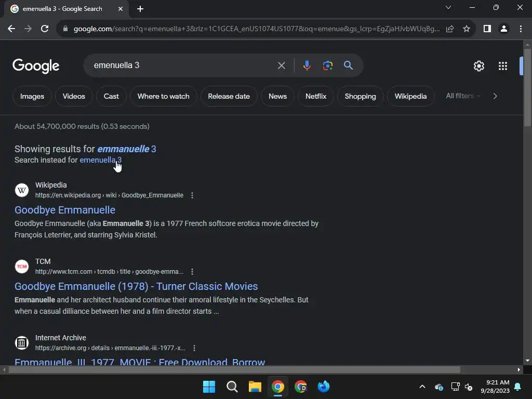Show more filter chips with right chevron
The image size is (532, 399).
(495, 96)
